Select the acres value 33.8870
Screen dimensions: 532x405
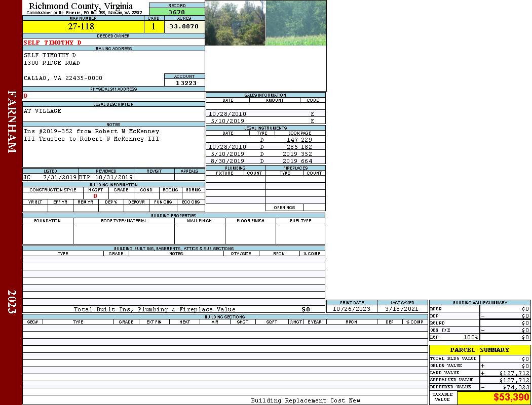184,26
